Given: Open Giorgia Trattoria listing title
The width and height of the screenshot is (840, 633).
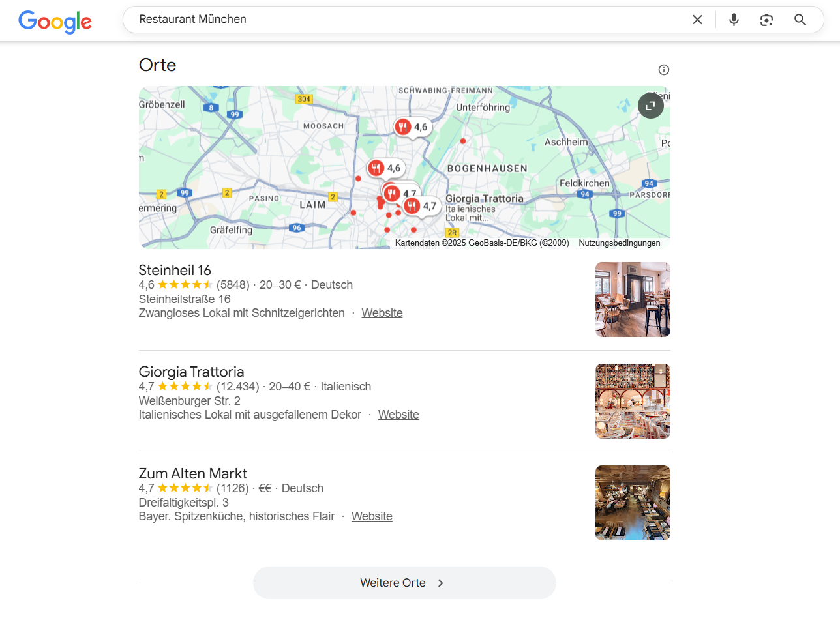Looking at the screenshot, I should pos(191,372).
